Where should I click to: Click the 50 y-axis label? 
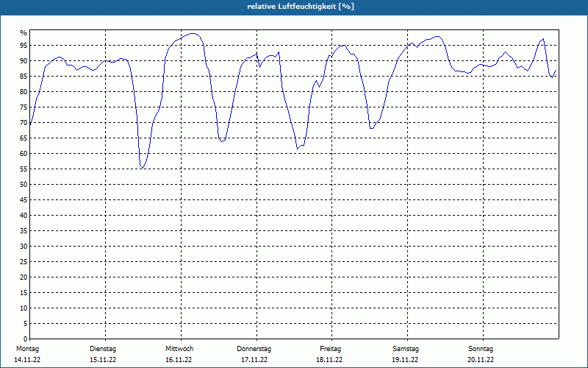24,185
